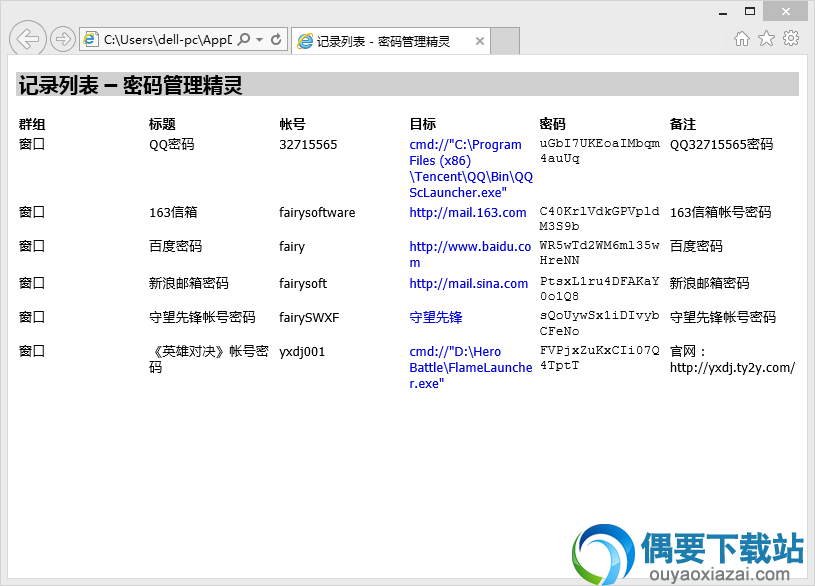Go back with the browser Back arrow
Image resolution: width=815 pixels, height=586 pixels.
click(x=28, y=38)
